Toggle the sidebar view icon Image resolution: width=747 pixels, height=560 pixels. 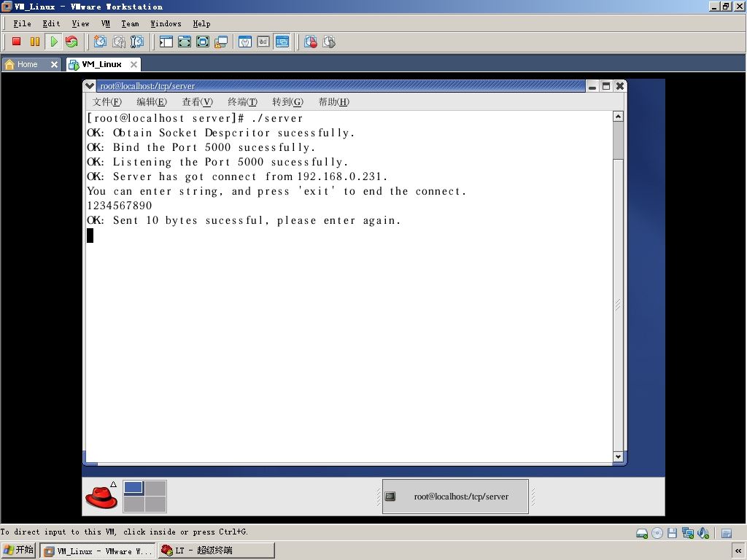tap(166, 42)
